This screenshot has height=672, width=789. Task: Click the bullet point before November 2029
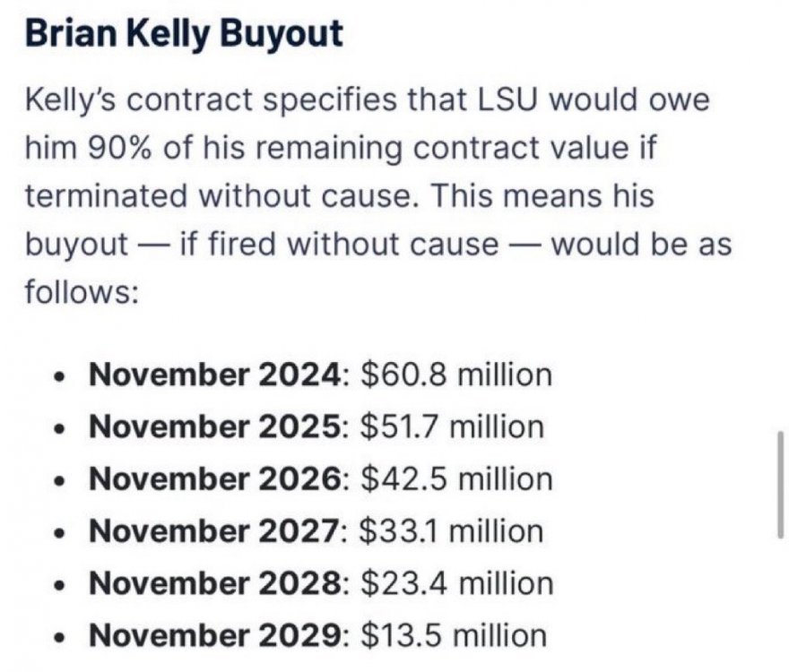click(x=61, y=637)
